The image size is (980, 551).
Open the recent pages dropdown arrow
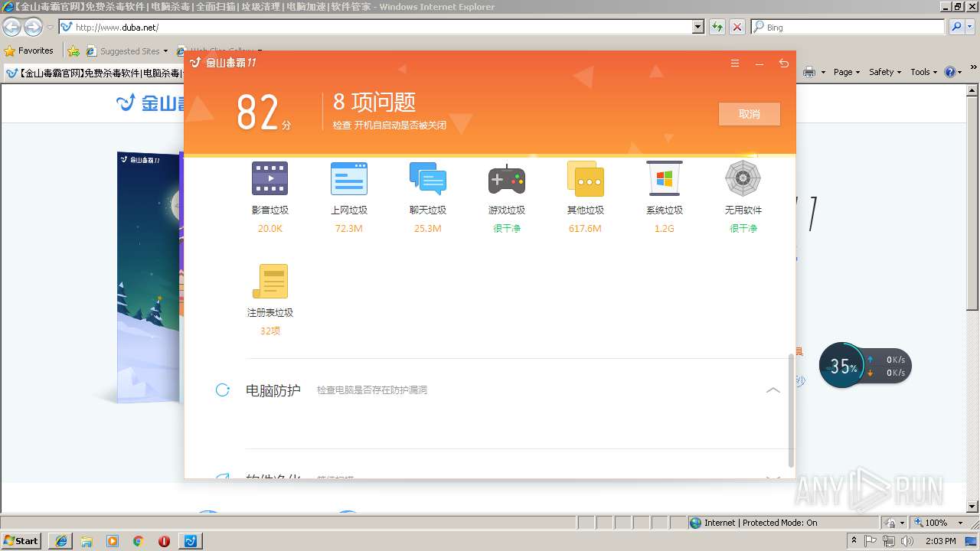(x=50, y=28)
